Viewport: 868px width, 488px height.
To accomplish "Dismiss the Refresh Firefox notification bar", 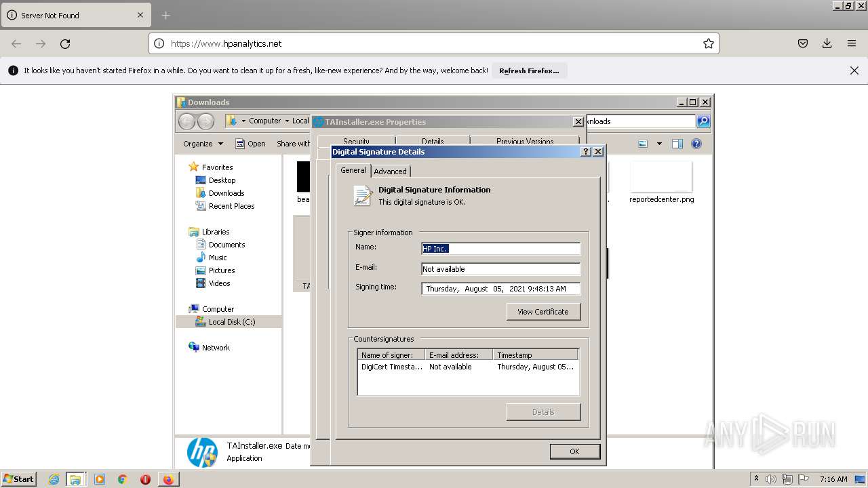I will pyautogui.click(x=854, y=70).
